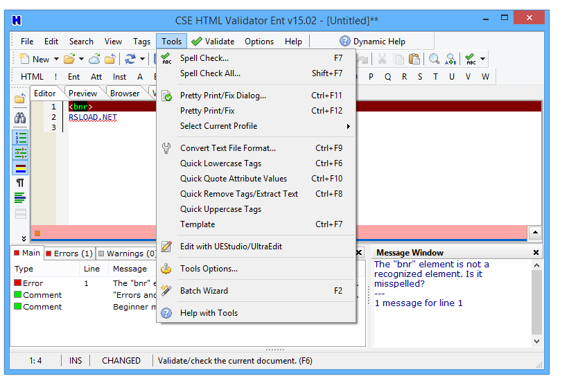Switch to the Errors (1) tab
569x392 pixels.
point(69,253)
